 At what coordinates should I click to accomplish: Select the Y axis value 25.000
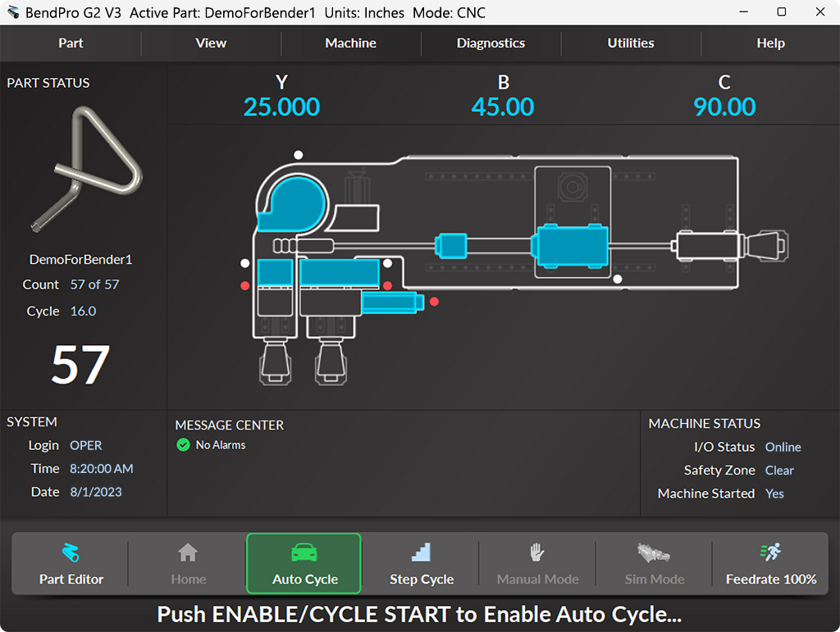point(281,107)
